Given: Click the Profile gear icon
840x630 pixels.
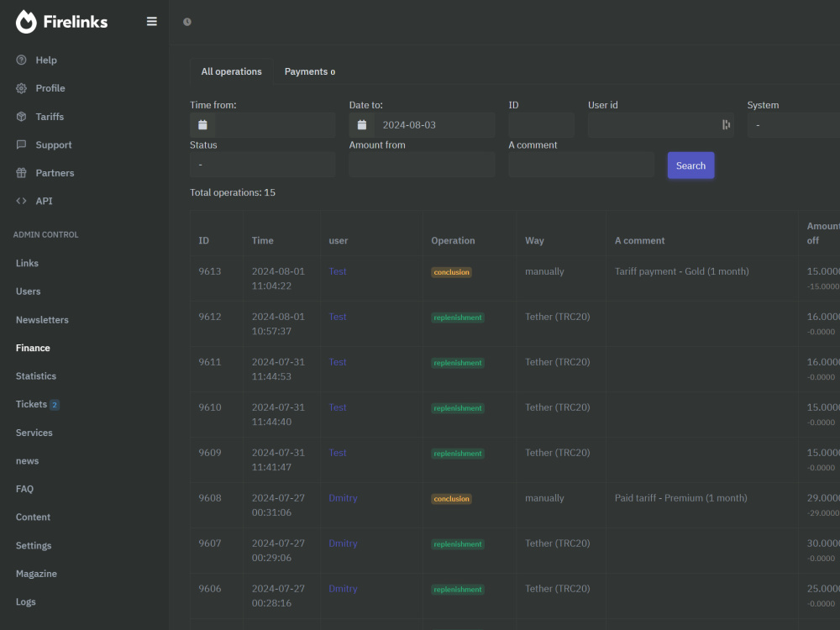Looking at the screenshot, I should click(22, 88).
